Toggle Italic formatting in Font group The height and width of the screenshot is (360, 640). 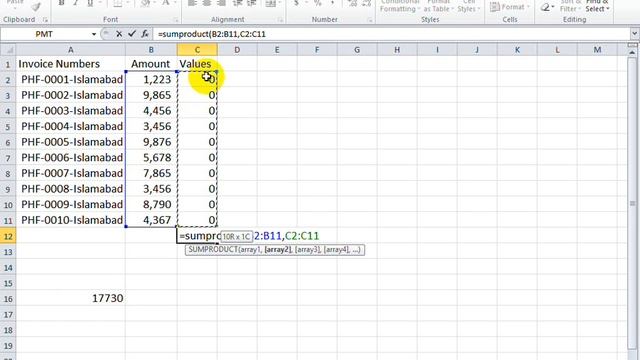(x=76, y=3)
